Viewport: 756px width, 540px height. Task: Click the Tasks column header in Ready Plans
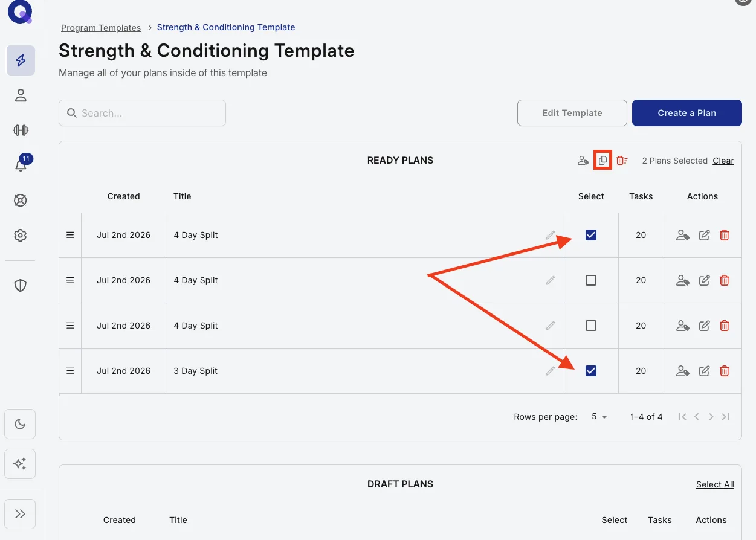[641, 196]
